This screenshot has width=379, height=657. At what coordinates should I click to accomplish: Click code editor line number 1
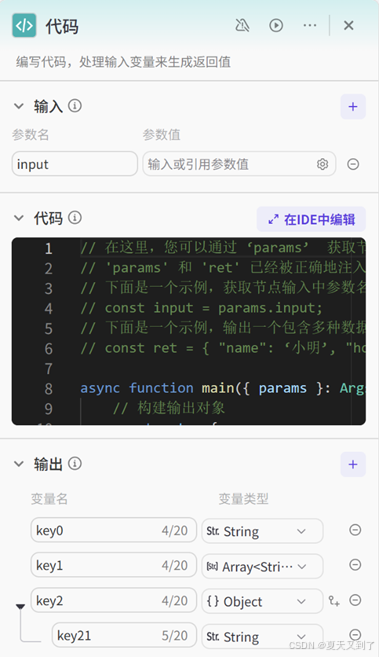click(x=49, y=249)
